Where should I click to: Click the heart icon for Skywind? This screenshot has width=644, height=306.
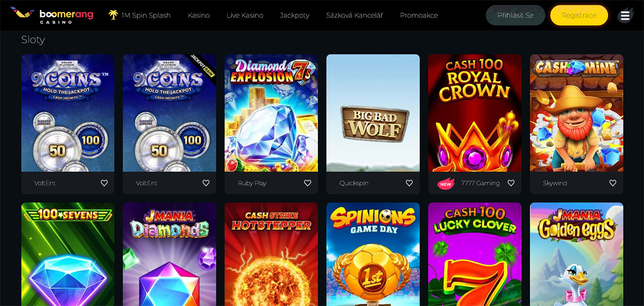point(613,183)
